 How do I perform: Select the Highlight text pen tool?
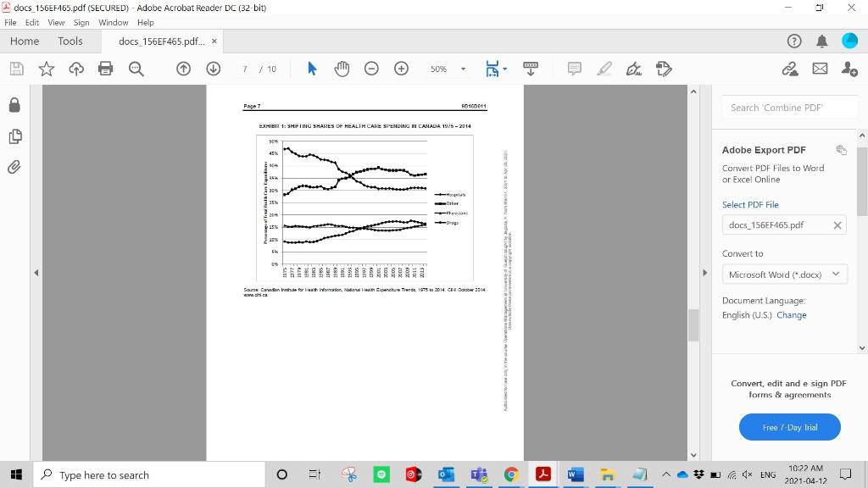(x=604, y=69)
